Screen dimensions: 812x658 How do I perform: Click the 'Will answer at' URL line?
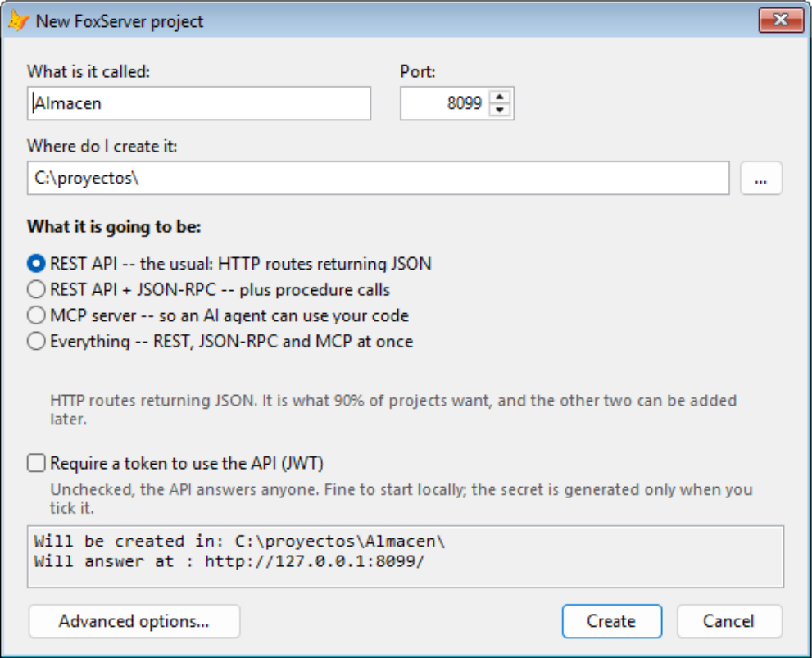click(229, 561)
